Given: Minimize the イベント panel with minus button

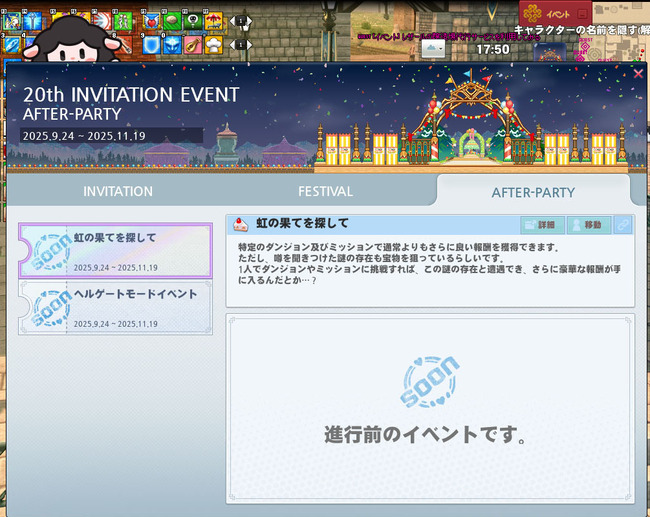Looking at the screenshot, I should pyautogui.click(x=582, y=14).
